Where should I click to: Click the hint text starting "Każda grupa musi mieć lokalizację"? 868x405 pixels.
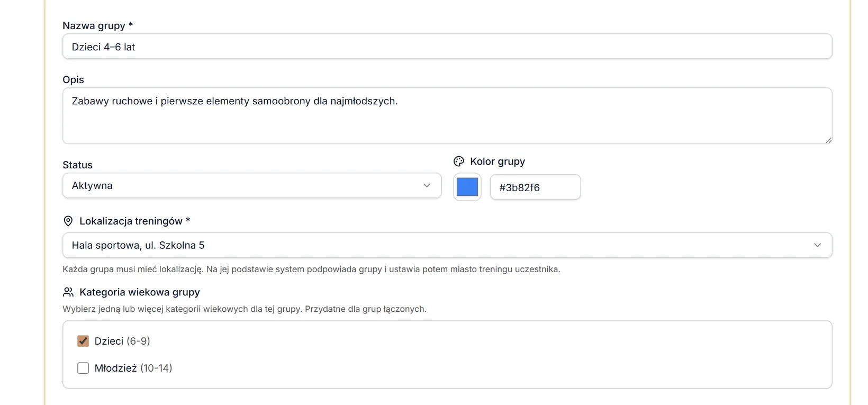(311, 269)
